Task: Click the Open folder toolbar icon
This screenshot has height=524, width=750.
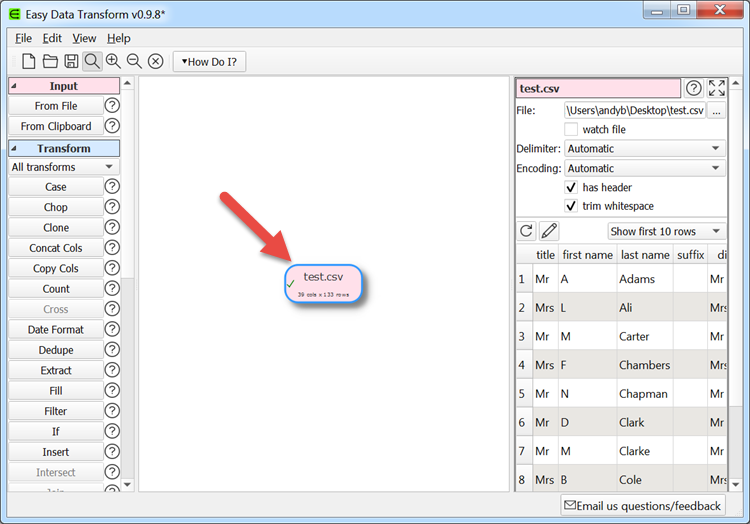Action: point(50,61)
